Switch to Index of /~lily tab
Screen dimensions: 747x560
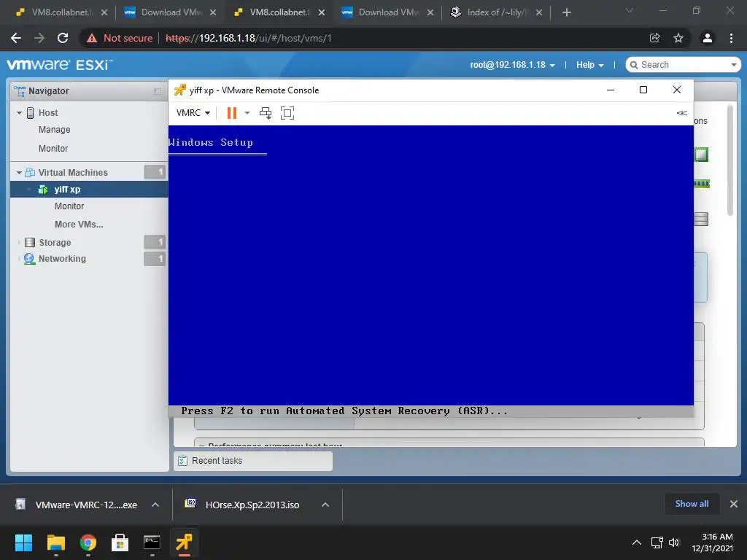click(x=496, y=12)
